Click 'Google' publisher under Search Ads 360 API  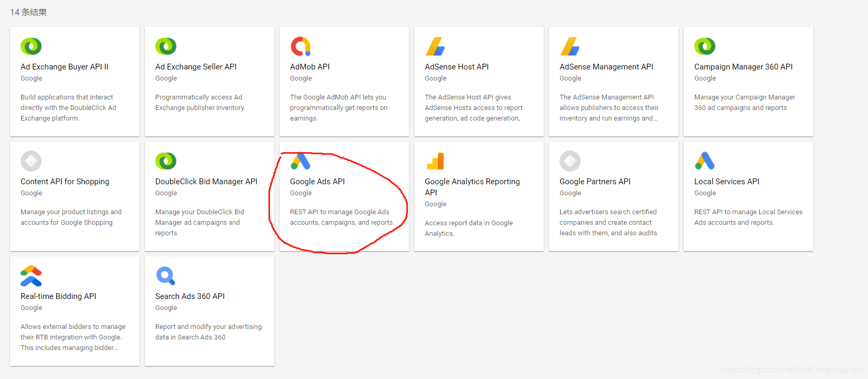coord(166,308)
